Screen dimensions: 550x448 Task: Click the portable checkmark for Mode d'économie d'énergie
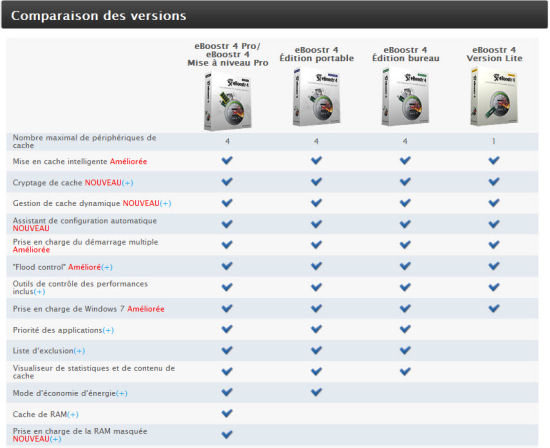pos(316,392)
